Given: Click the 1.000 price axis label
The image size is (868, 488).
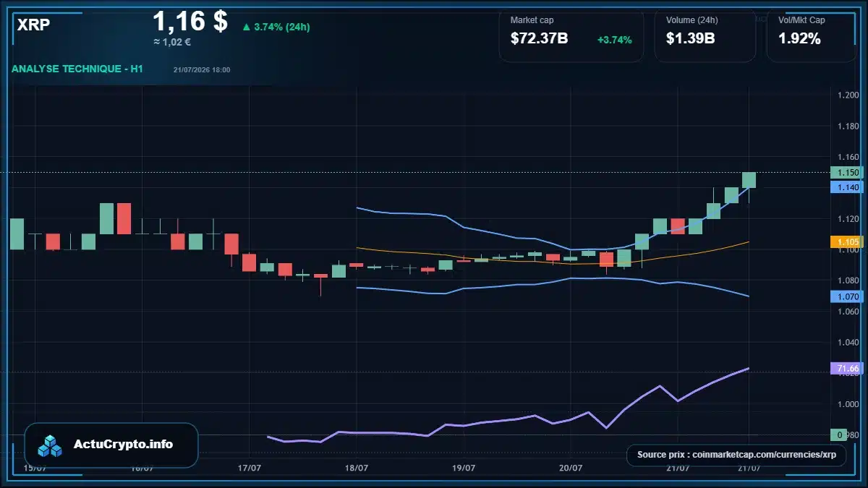Looking at the screenshot, I should click(x=848, y=404).
